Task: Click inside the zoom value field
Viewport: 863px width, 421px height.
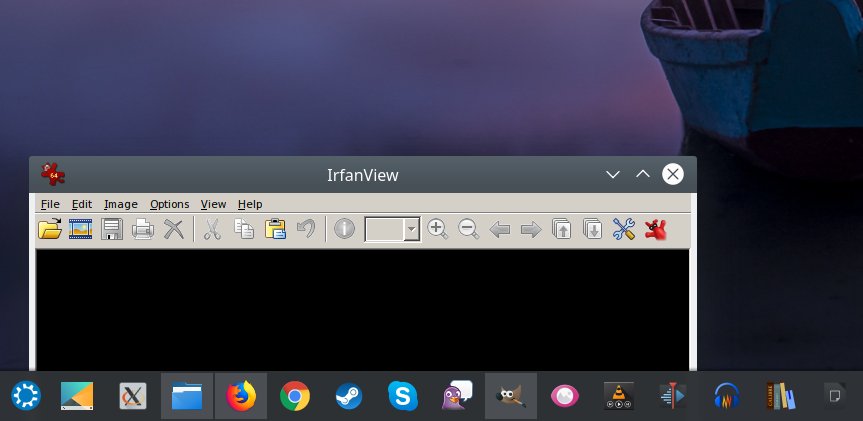Action: click(385, 229)
